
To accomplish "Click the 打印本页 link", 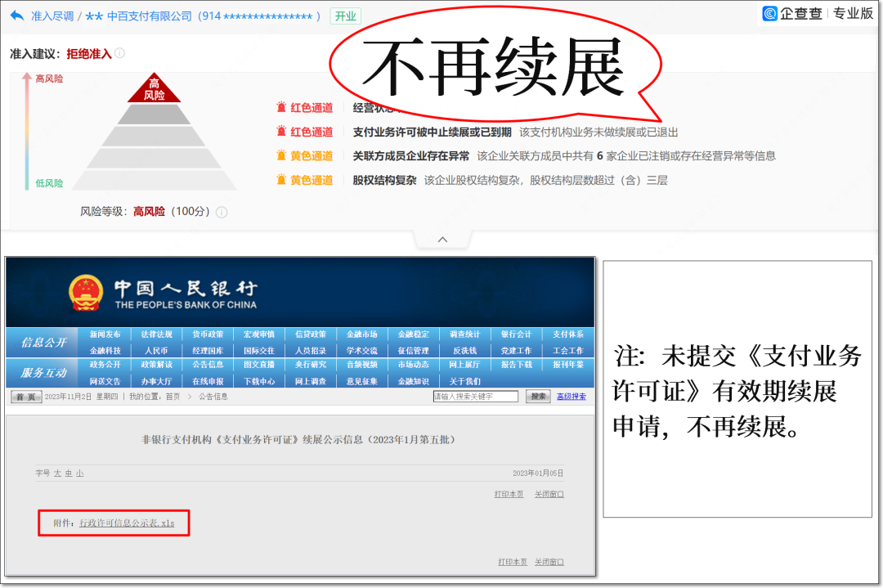I will (507, 494).
